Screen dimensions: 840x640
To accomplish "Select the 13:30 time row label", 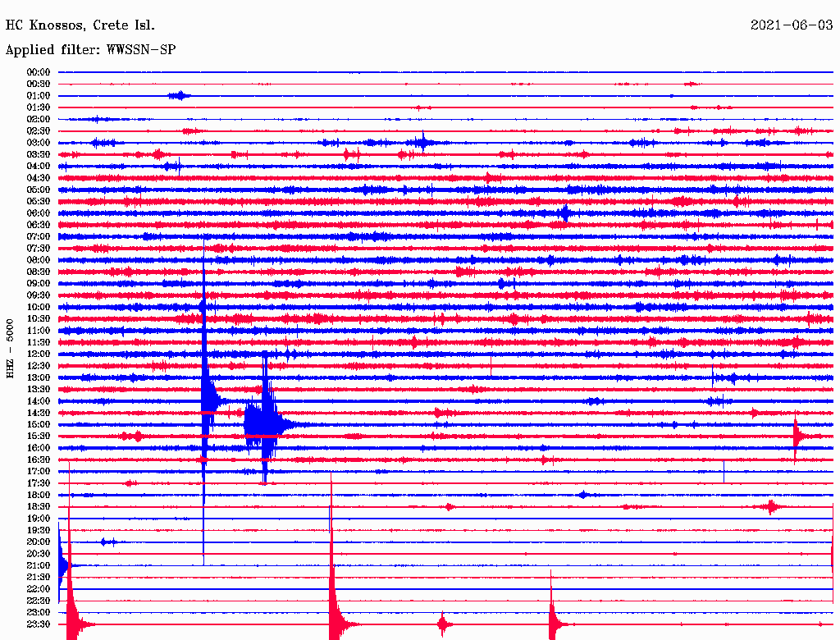I will [39, 389].
